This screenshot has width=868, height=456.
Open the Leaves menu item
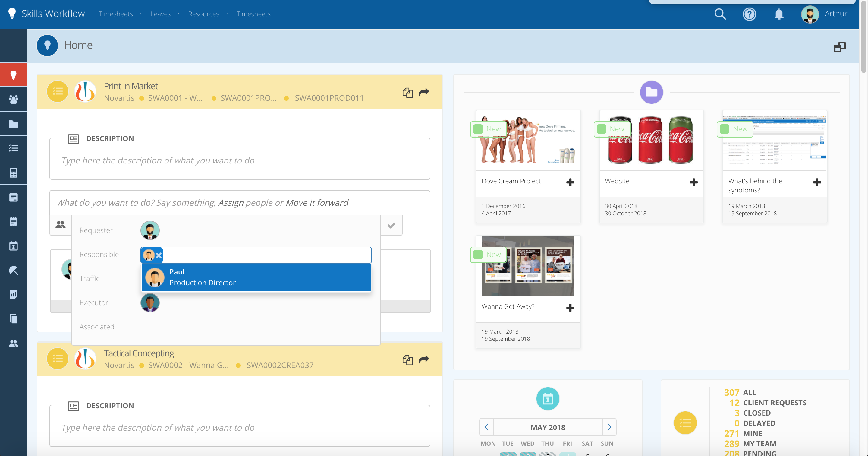(x=160, y=14)
